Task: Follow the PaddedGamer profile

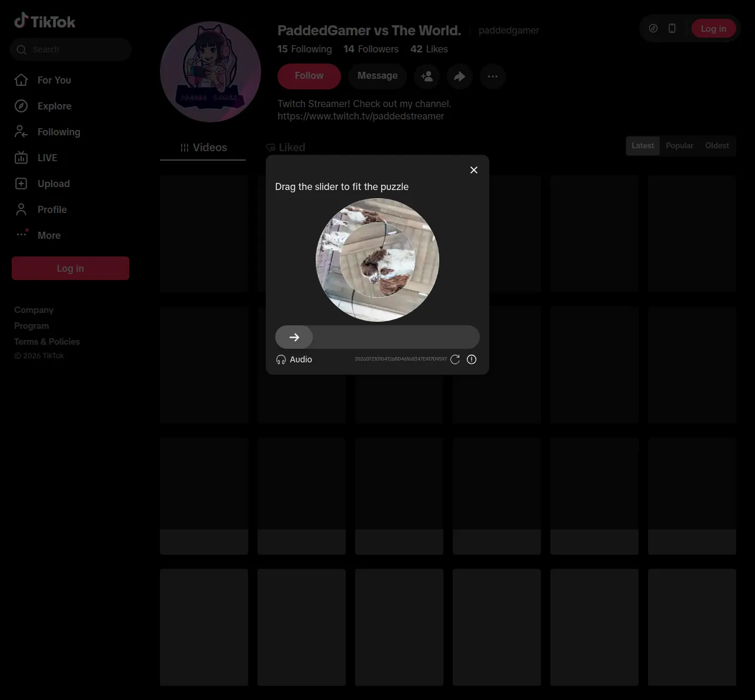Action: point(309,76)
